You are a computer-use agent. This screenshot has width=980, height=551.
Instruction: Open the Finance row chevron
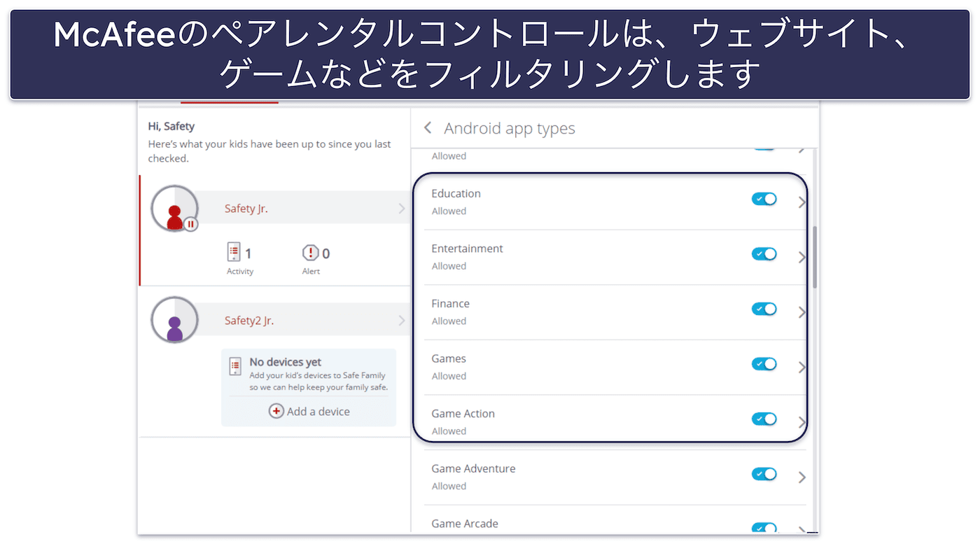(x=802, y=312)
